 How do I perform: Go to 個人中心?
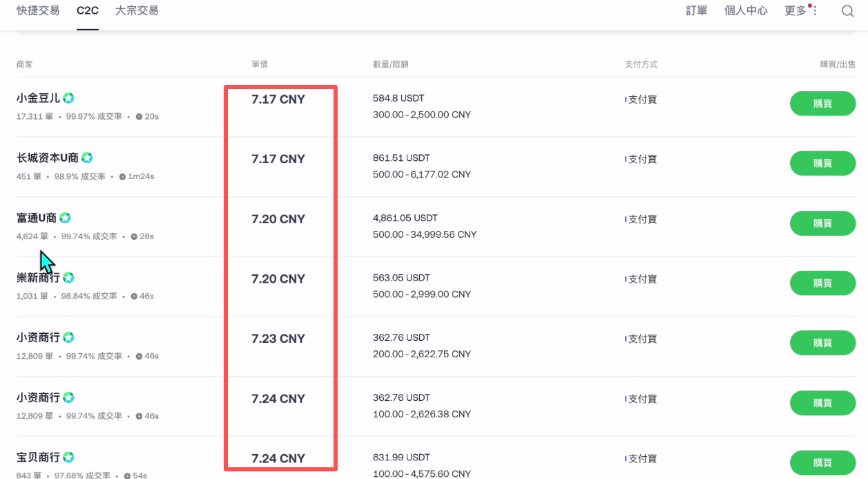click(746, 11)
